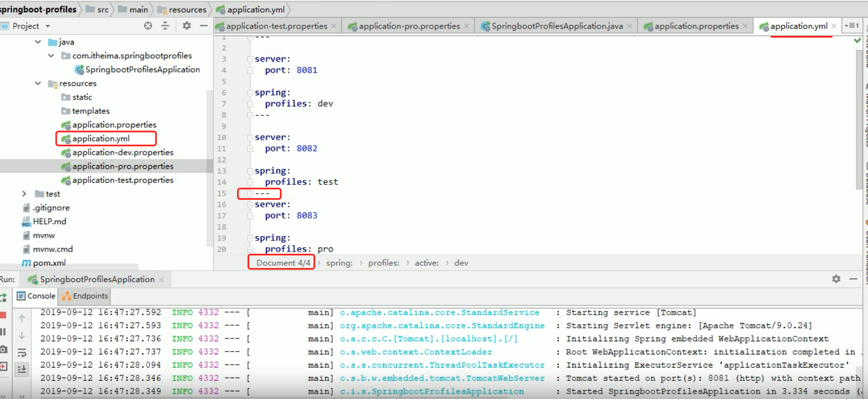
Task: Stop the running application with red square
Action: pos(2,315)
